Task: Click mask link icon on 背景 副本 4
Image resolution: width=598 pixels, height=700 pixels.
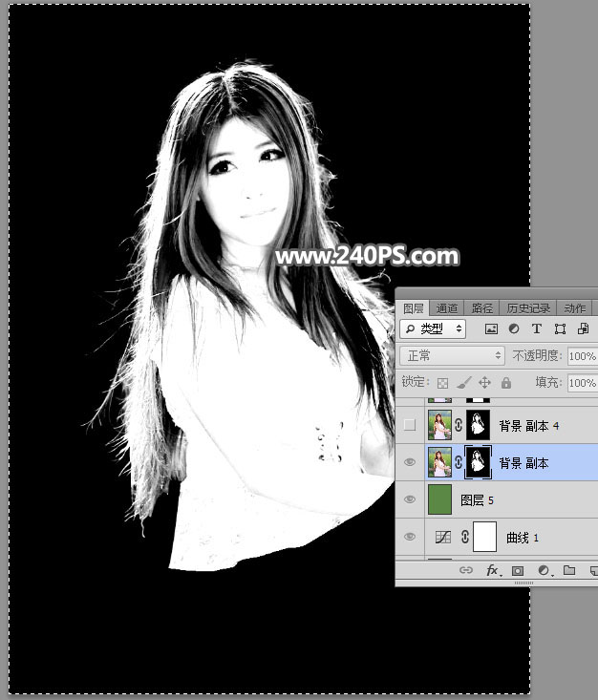Action: click(459, 425)
